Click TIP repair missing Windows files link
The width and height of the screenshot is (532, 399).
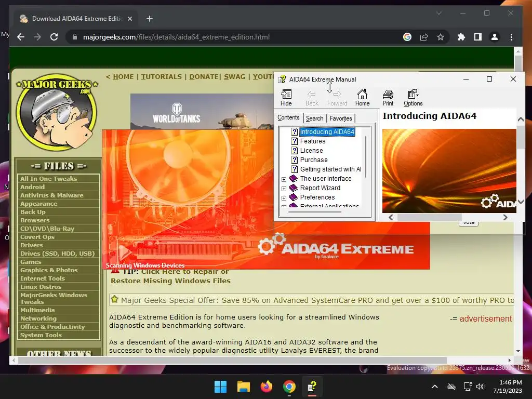tap(170, 276)
